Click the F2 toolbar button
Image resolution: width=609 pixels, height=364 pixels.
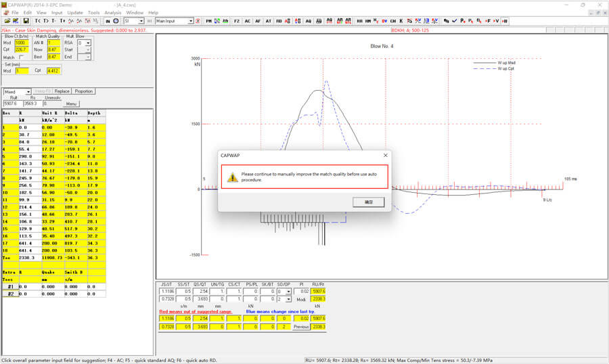coord(237,21)
